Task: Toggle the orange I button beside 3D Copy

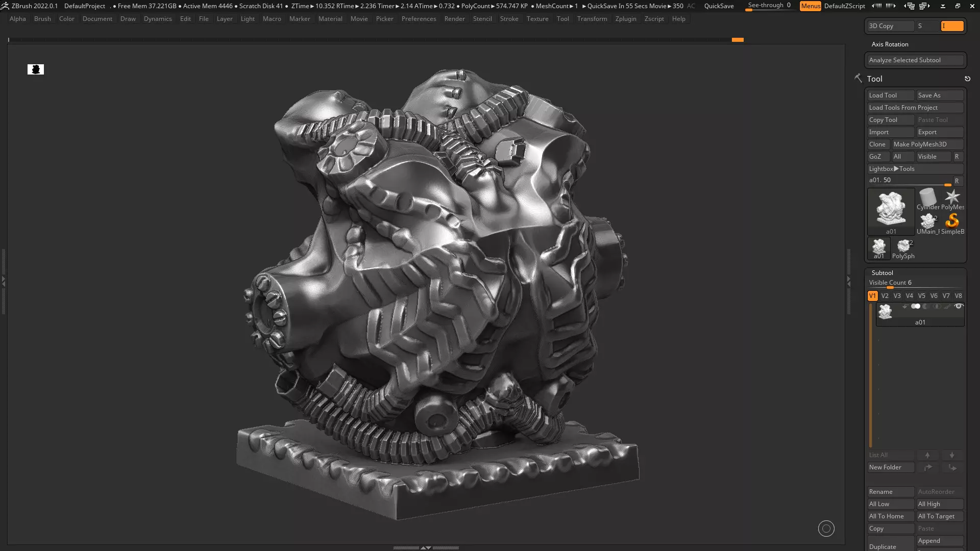Action: [x=952, y=26]
